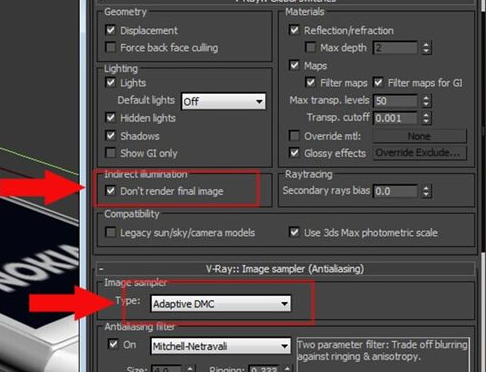Toggle the Displacement checkbox
Screen dimensions: 486x372
pos(110,30)
